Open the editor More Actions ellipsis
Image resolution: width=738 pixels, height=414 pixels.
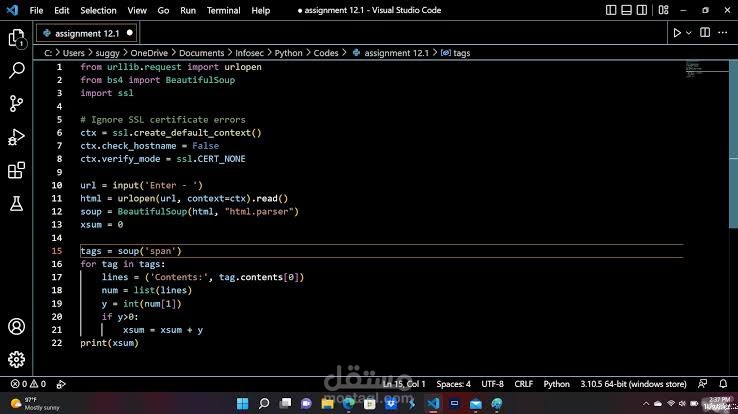(x=722, y=32)
